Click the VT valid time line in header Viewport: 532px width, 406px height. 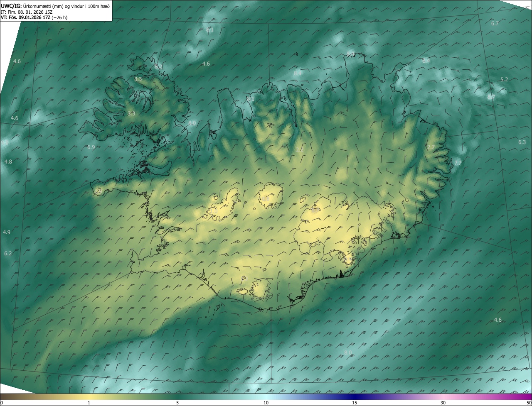point(33,17)
